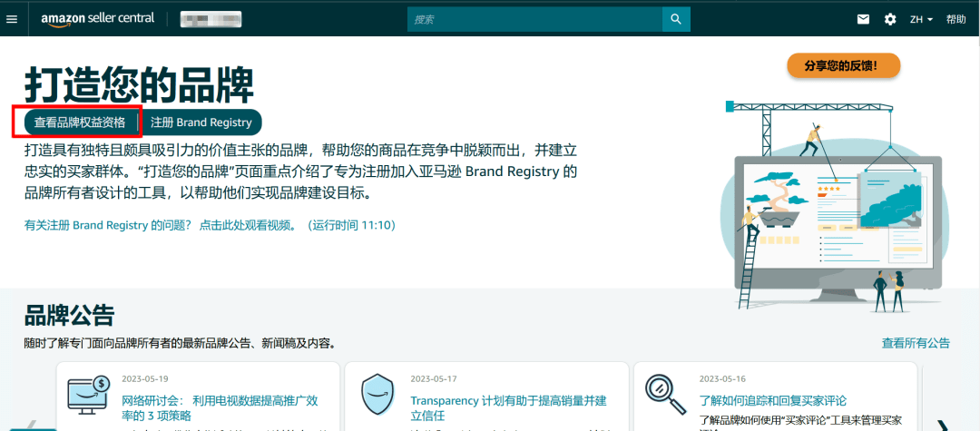Viewport: 980px width, 431px height.
Task: Open the mail messages icon
Action: point(863,19)
